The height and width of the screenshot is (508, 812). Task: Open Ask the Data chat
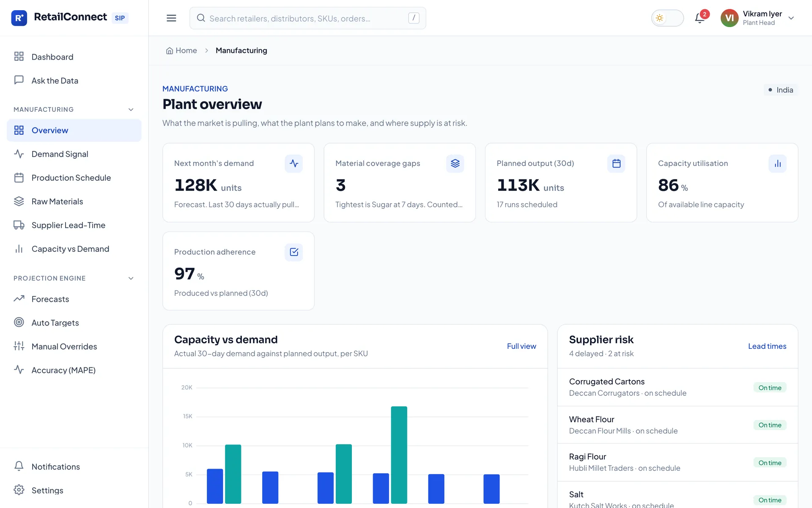point(74,80)
